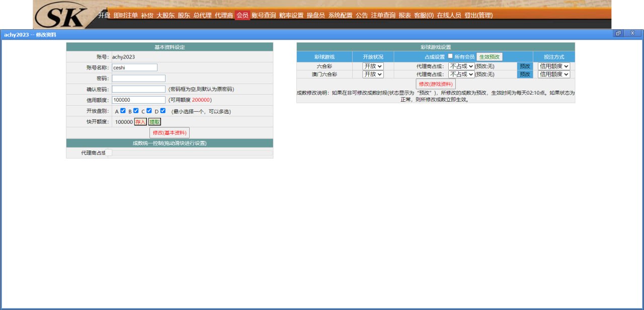Open the 六合彩 投注方式 dropdown
The height and width of the screenshot is (310, 644).
(554, 66)
